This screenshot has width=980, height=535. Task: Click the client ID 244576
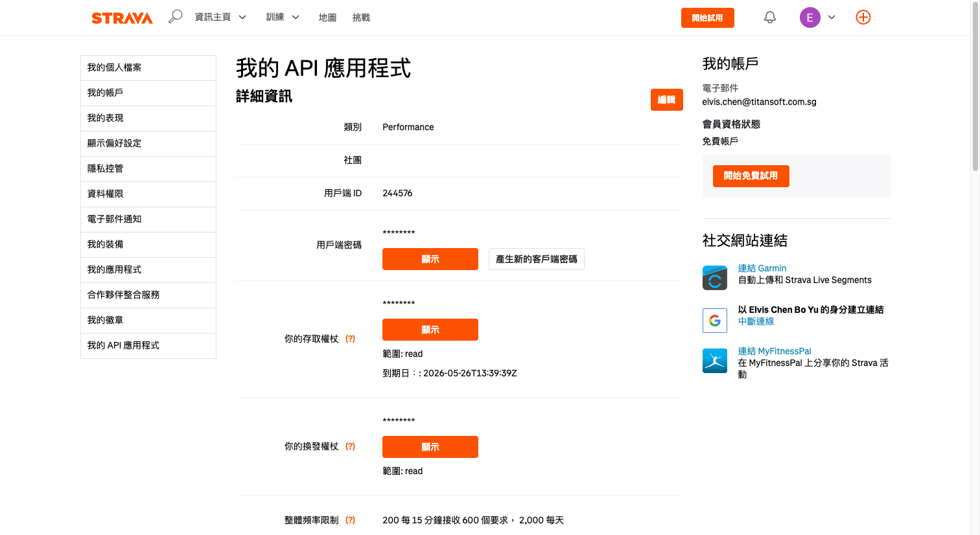[x=397, y=193]
